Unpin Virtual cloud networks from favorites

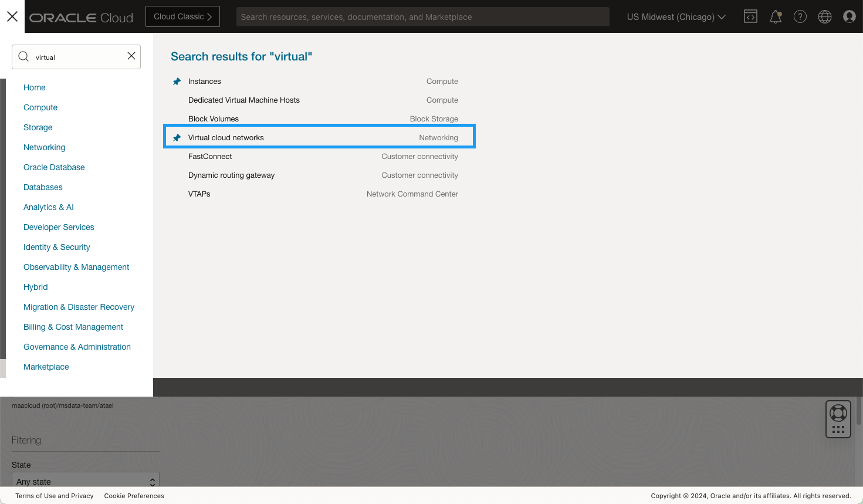click(x=177, y=137)
